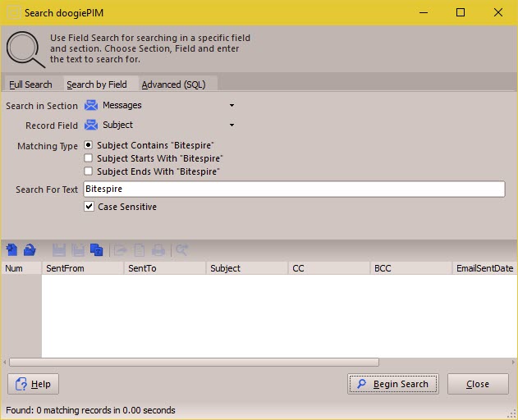Click the disabled search-again magnifier icon
Viewport: 518px width, 420px height.
tap(181, 250)
